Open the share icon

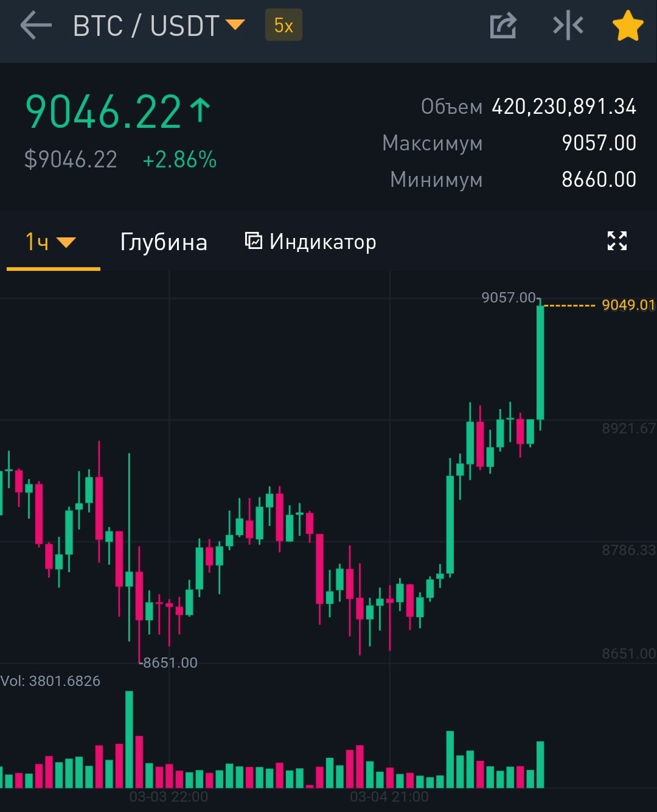click(503, 26)
